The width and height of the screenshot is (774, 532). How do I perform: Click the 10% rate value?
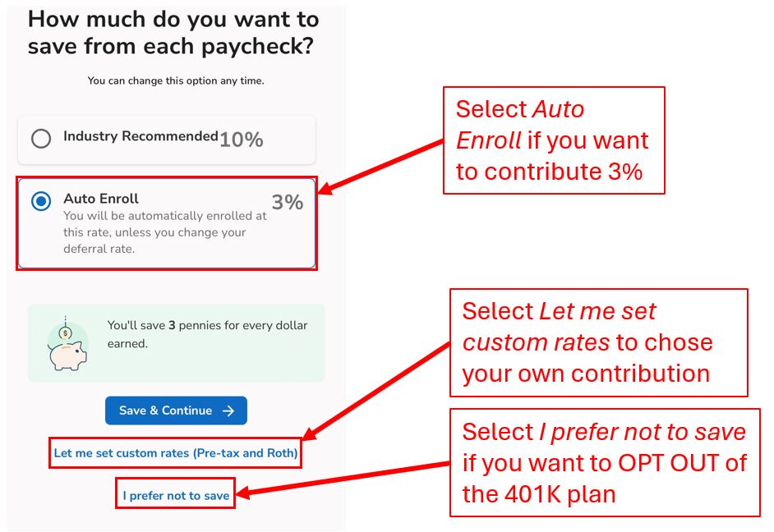pyautogui.click(x=241, y=140)
